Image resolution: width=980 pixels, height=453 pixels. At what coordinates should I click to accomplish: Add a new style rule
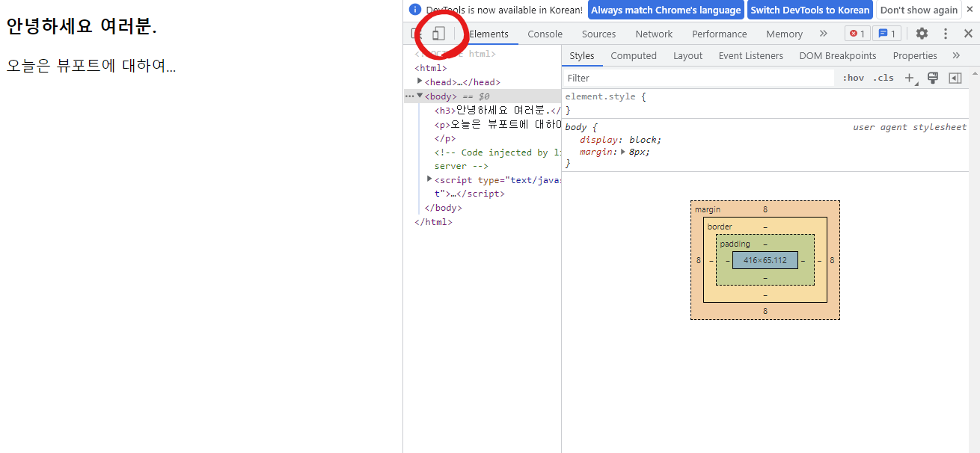click(x=910, y=78)
